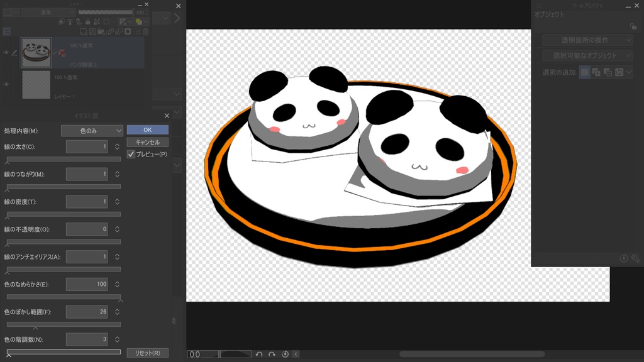
Task: Toggle the Lock Transparent Pixels icon
Action: click(96, 22)
